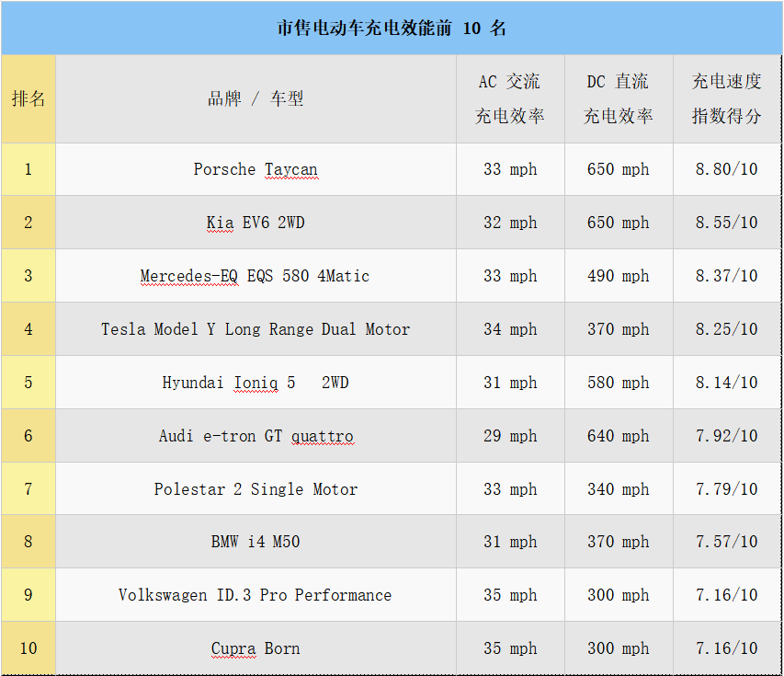This screenshot has width=784, height=676.
Task: Click rank number 2 in 排名 column
Action: 28,223
